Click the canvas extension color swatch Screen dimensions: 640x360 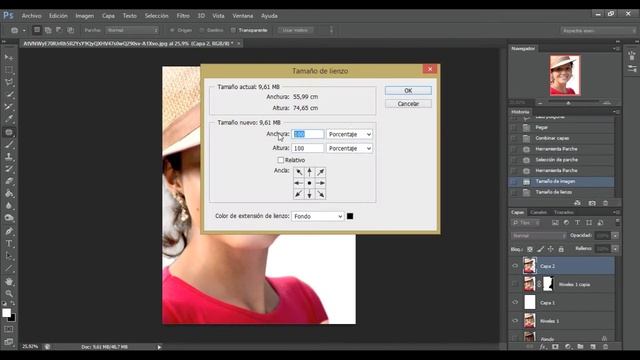tap(350, 216)
